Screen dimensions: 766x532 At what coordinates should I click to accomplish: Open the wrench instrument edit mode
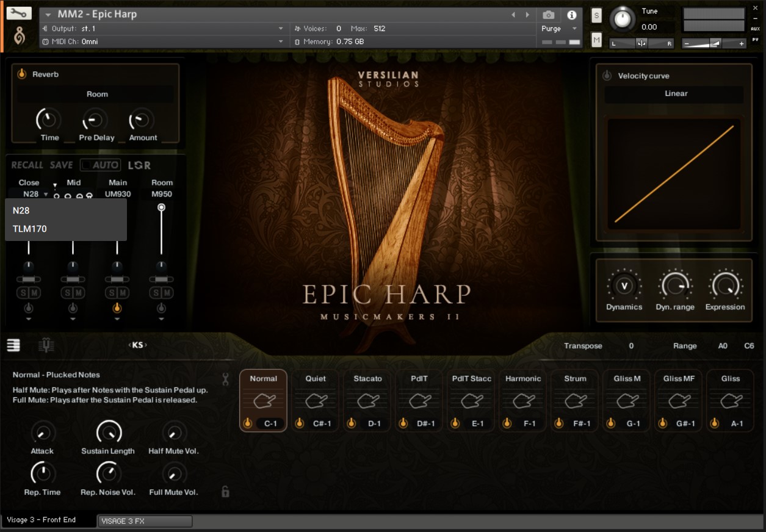[20, 12]
